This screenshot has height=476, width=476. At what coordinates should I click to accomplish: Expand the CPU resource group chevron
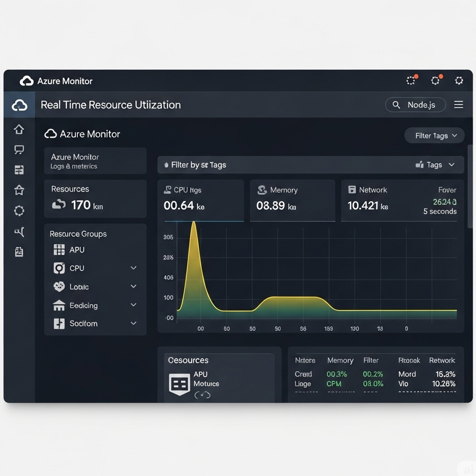pos(133,268)
